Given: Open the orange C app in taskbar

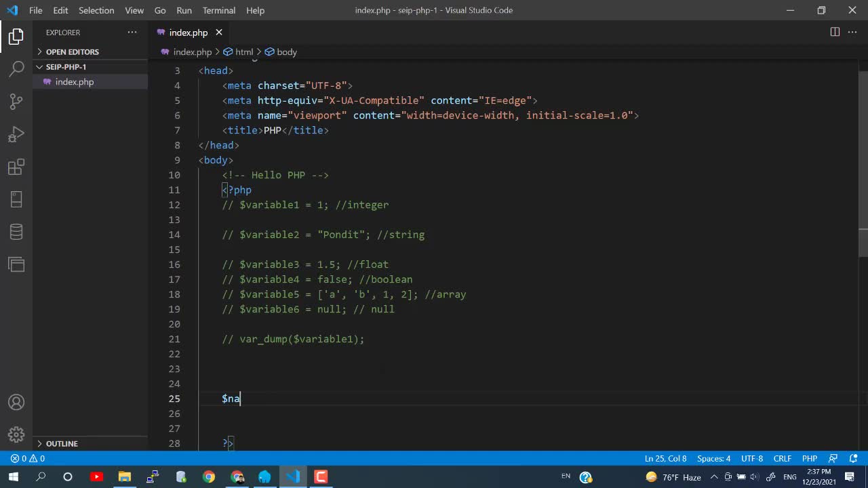Looking at the screenshot, I should pyautogui.click(x=321, y=477).
